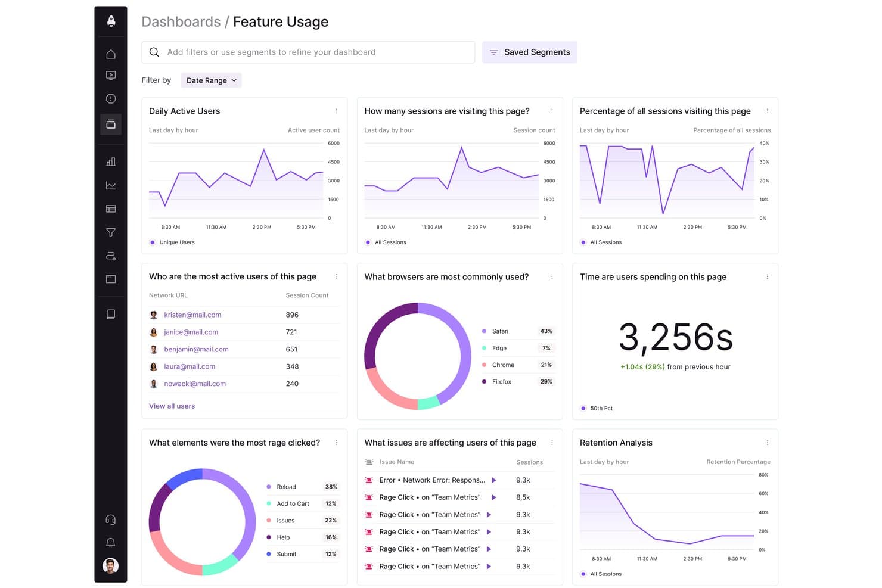This screenshot has width=882, height=588.
Task: Open options menu on browsers card
Action: tap(552, 277)
